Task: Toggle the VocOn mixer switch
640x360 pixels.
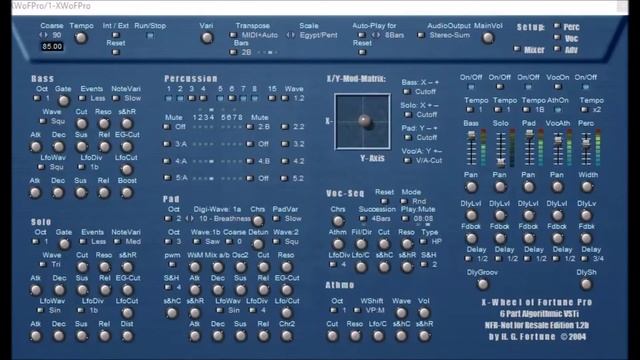Action: click(558, 87)
